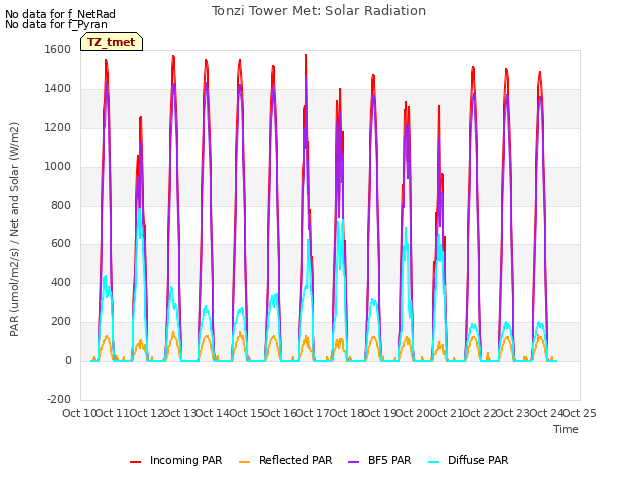Click the -200 y-axis tick value
Screen dimensions: 640x480
(x=59, y=399)
